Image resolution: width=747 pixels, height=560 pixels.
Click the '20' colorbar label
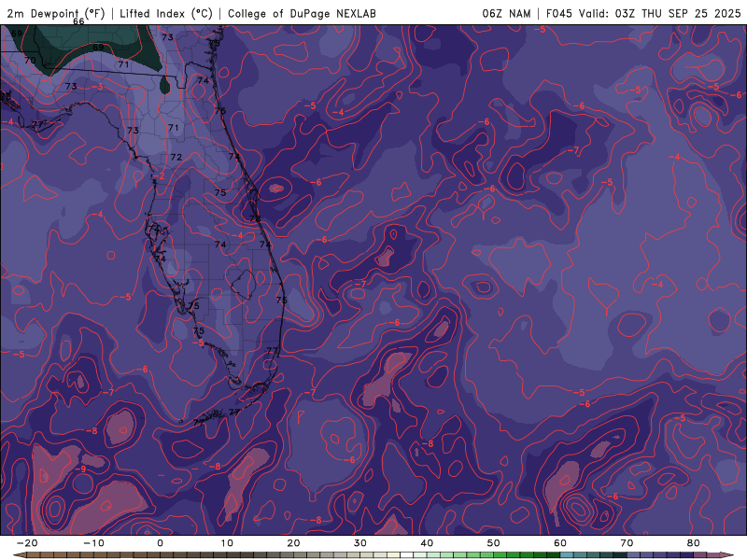click(x=293, y=543)
